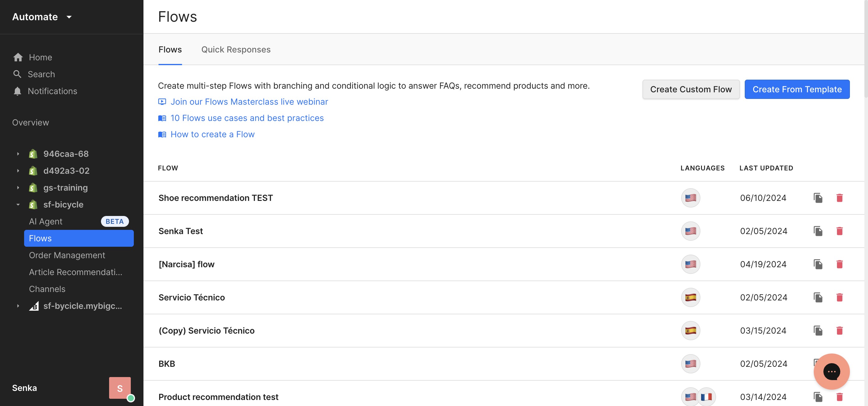Expand the gs-training store tree
Image resolution: width=868 pixels, height=406 pixels.
pyautogui.click(x=18, y=188)
